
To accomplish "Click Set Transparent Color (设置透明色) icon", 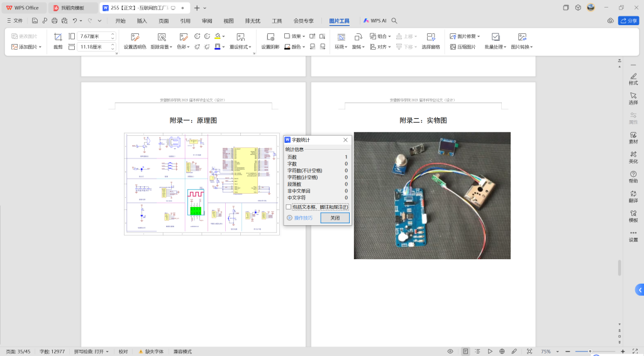I will click(x=135, y=37).
